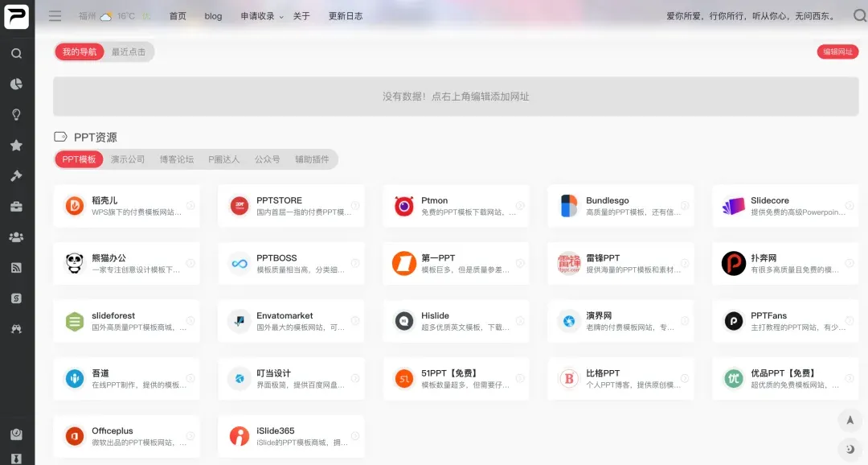The width and height of the screenshot is (868, 465).
Task: Open the 叮当设计 site card
Action: click(291, 379)
